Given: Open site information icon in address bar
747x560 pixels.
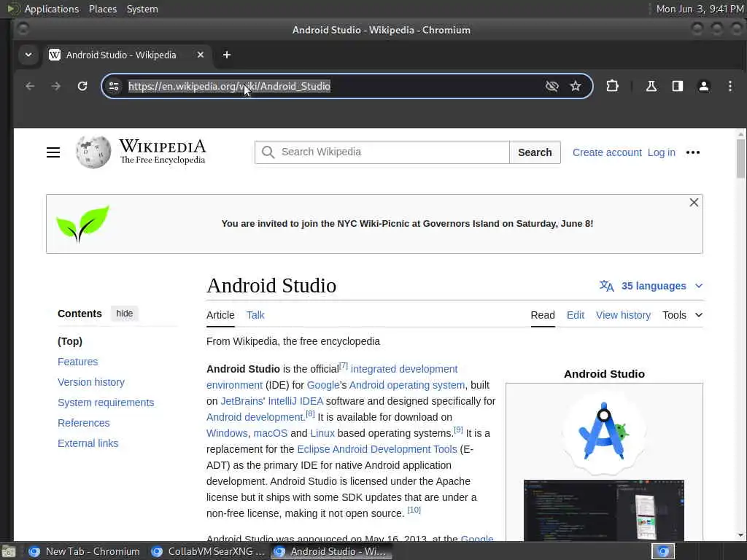Looking at the screenshot, I should coord(114,86).
